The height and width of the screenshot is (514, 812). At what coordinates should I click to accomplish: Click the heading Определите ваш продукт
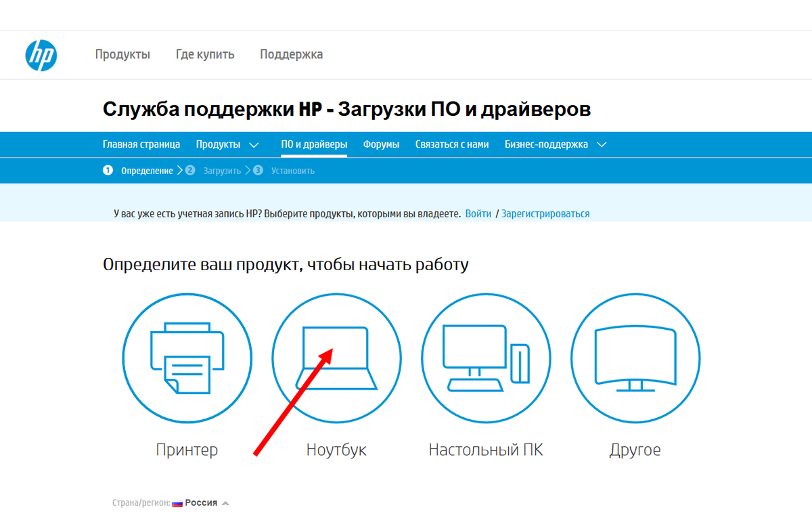[286, 264]
